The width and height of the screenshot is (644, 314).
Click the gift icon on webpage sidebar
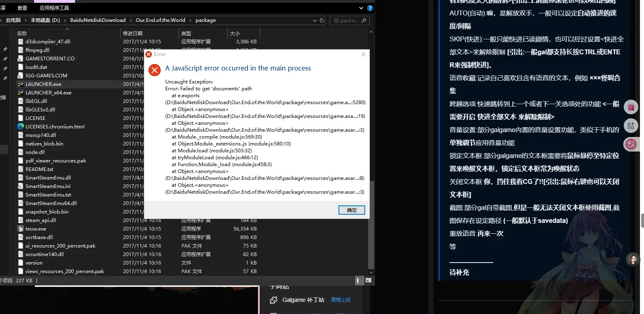(631, 107)
